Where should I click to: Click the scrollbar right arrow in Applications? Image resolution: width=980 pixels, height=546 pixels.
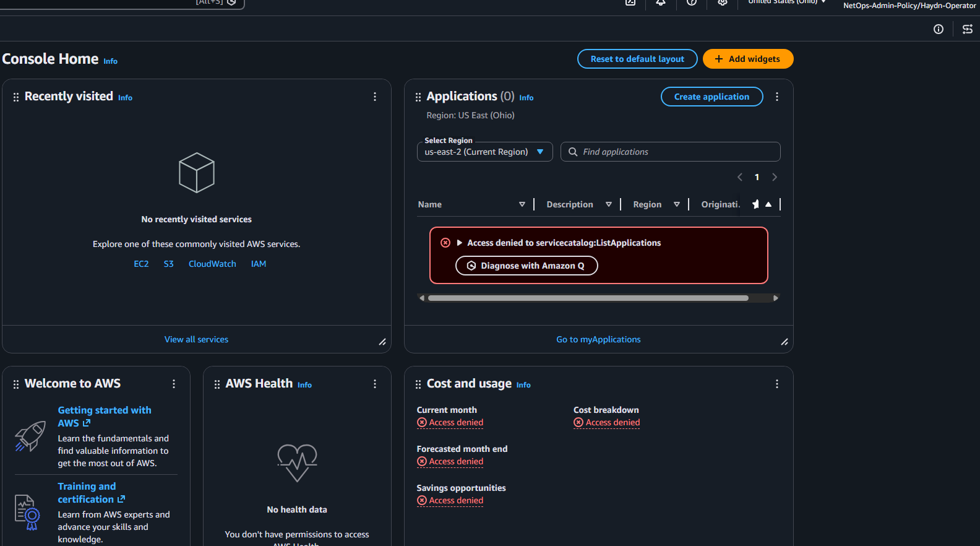[x=776, y=298]
